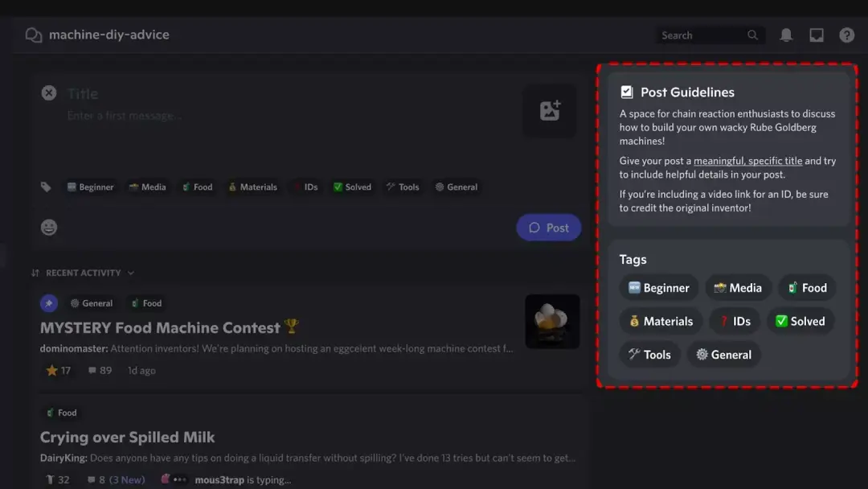The height and width of the screenshot is (489, 868).
Task: Open the help question mark icon
Action: (x=846, y=35)
